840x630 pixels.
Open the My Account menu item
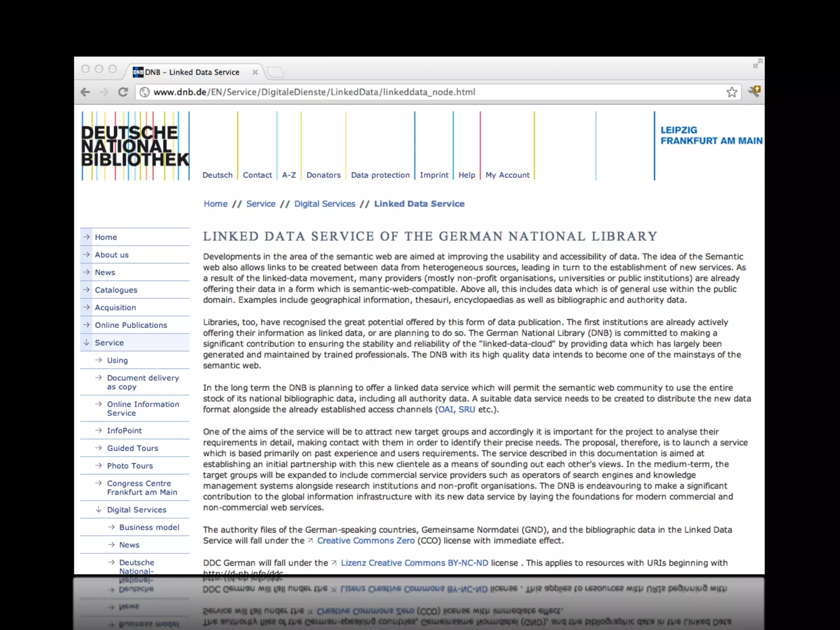(x=507, y=175)
